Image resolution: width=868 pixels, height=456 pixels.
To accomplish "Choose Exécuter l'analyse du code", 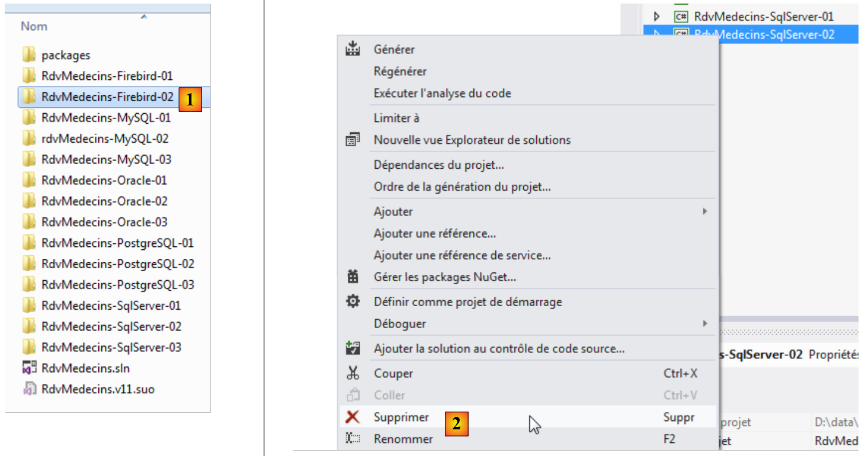I will coord(442,93).
